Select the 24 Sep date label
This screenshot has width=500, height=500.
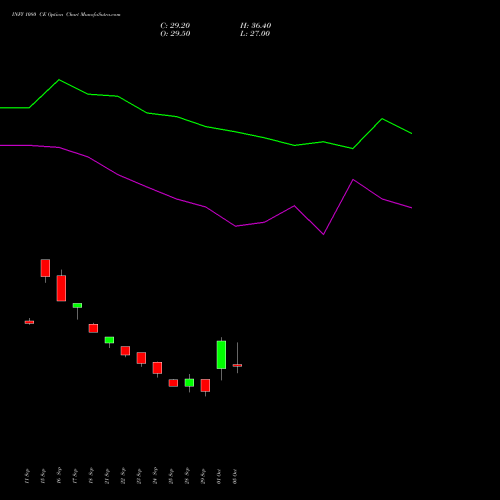tap(155, 476)
